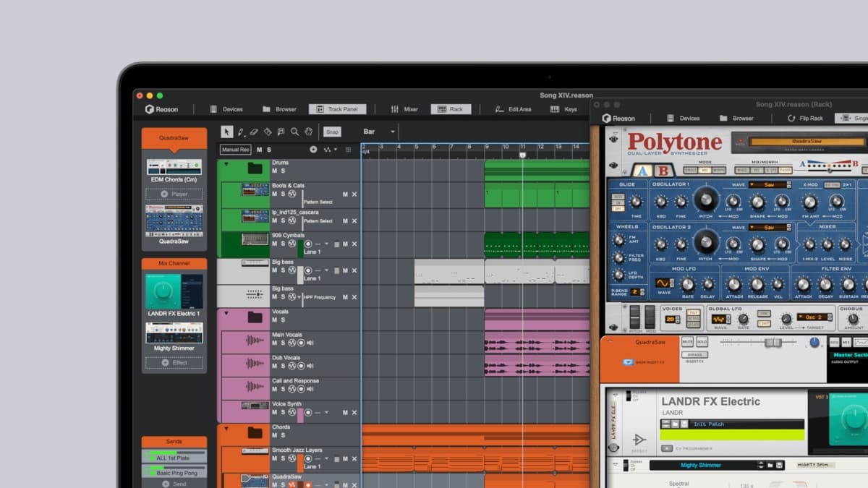The width and height of the screenshot is (868, 488).
Task: Open Browser panel in main window
Action: pos(279,109)
